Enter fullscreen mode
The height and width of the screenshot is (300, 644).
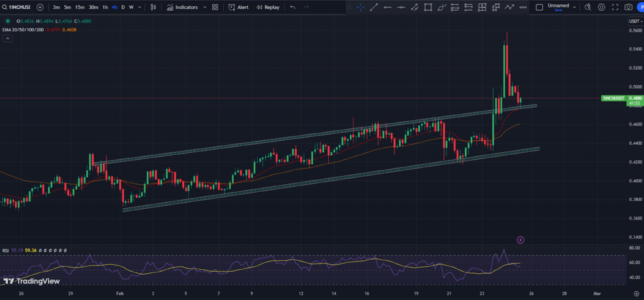point(615,7)
